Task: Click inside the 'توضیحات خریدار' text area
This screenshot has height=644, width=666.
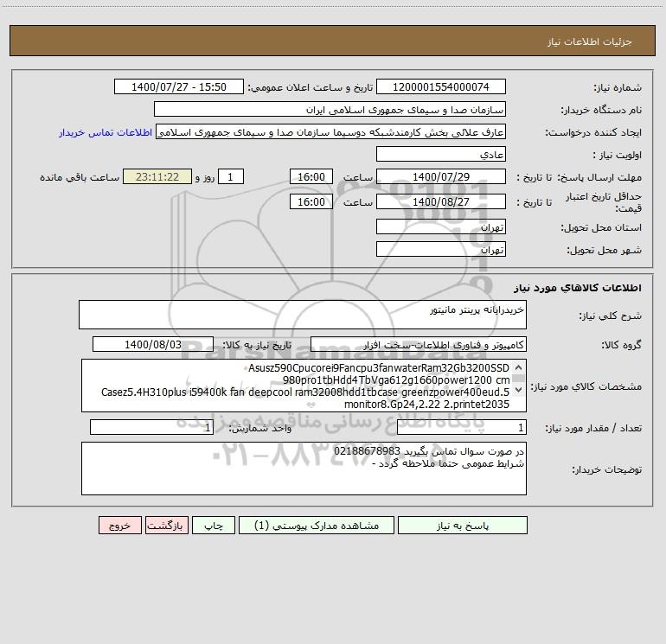Action: click(x=304, y=469)
